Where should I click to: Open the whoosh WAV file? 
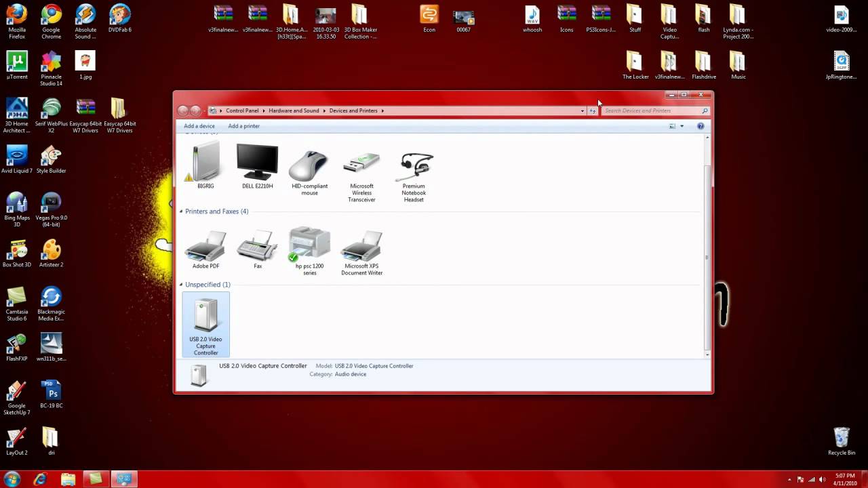(x=532, y=19)
